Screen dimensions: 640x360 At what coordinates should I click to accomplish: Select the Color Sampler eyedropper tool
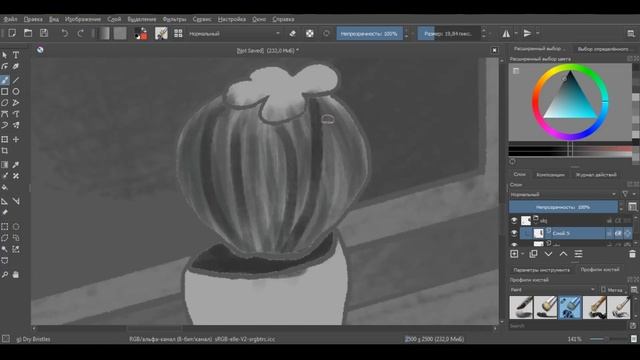pos(16,164)
